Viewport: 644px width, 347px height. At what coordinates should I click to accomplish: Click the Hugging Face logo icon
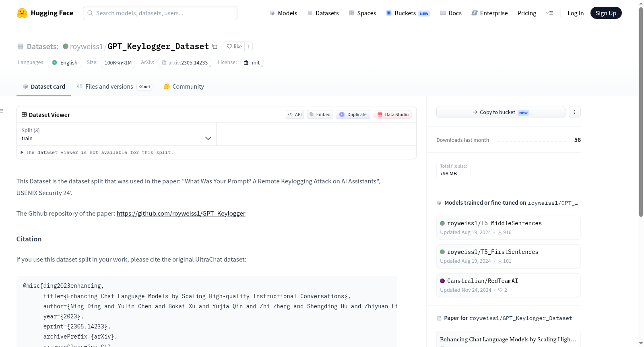click(22, 13)
